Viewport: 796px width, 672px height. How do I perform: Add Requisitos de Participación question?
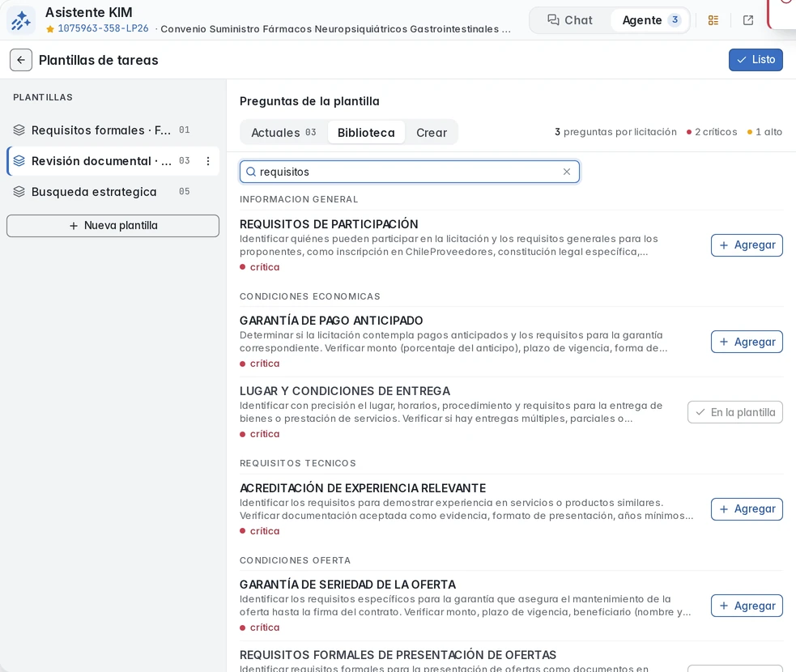(747, 245)
